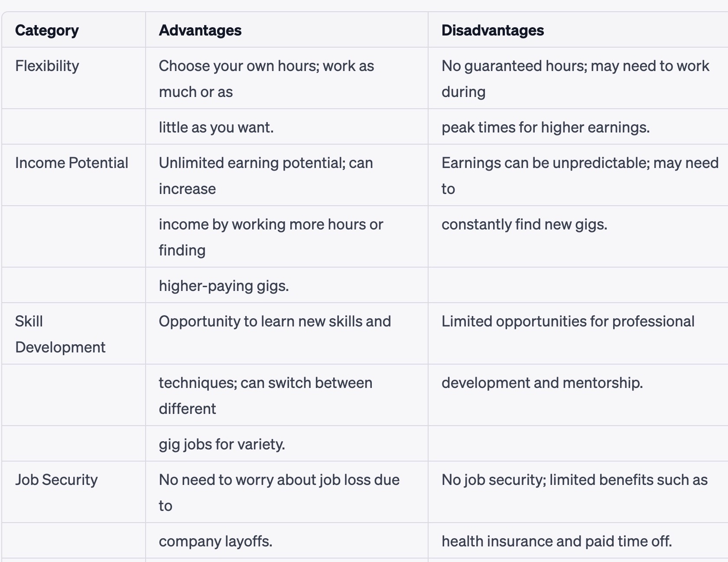The image size is (728, 562).
Task: Select the Job Security category cell
Action: [x=56, y=480]
